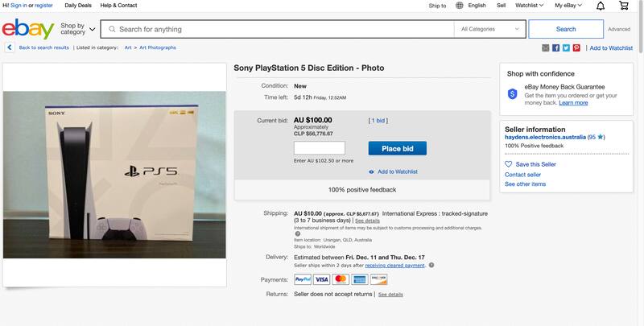The width and height of the screenshot is (644, 326).
Task: Share listing via email icon
Action: point(546,48)
